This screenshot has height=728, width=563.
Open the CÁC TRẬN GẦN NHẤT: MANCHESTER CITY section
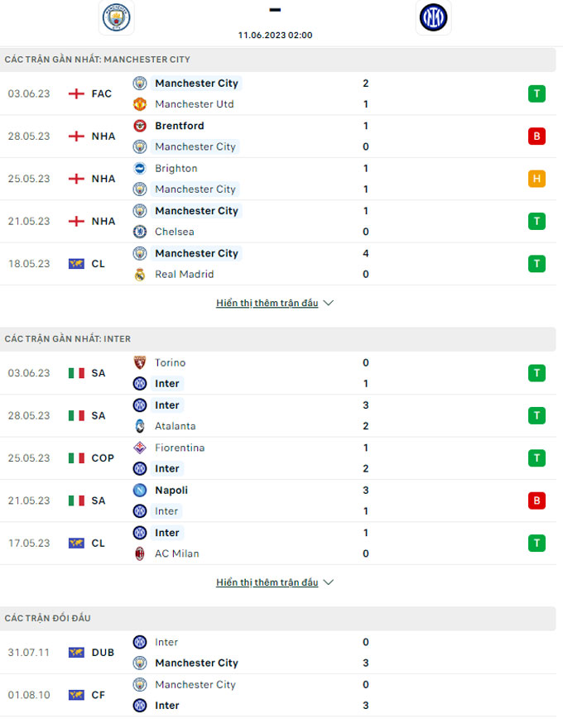click(281, 59)
